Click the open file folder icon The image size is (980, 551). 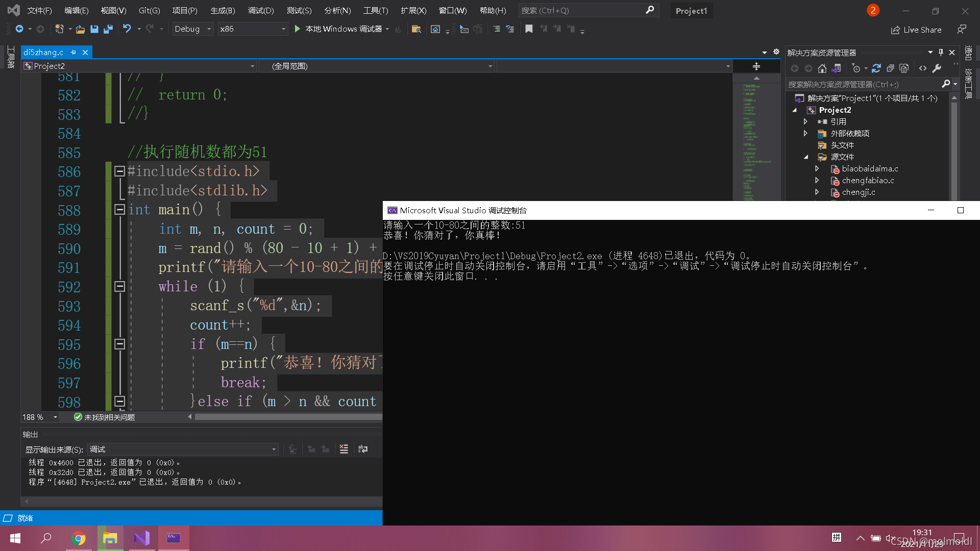80,29
